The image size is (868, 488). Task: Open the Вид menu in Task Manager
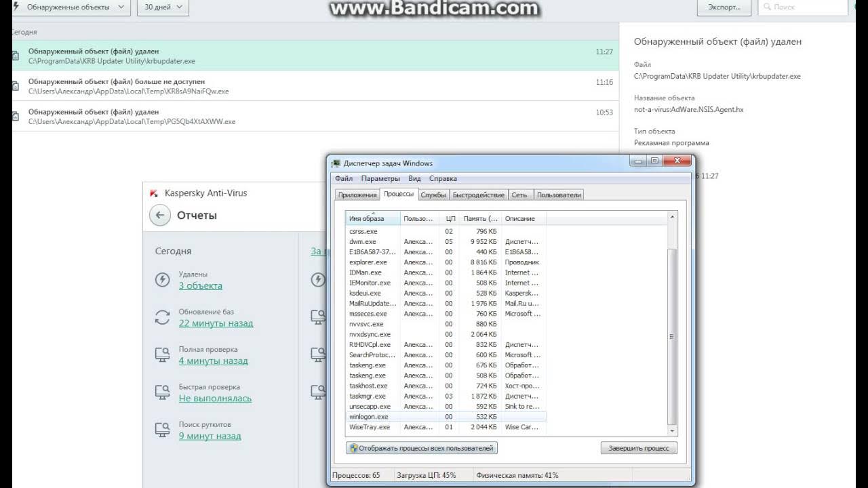coord(414,179)
